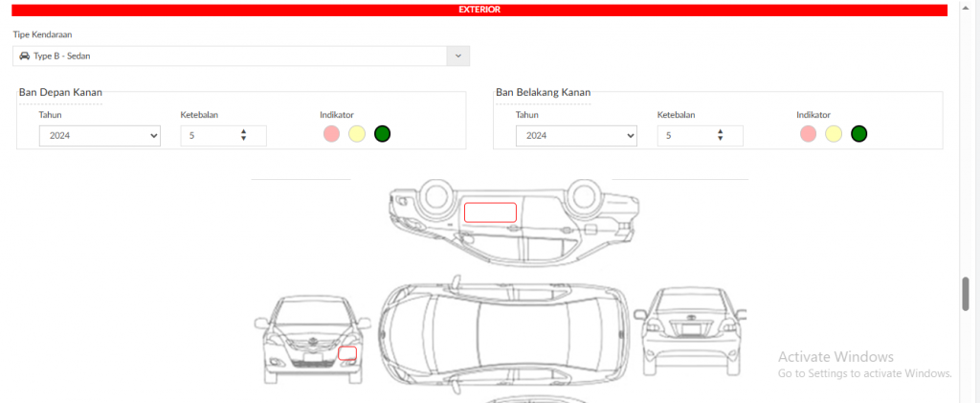The image size is (980, 403).
Task: Select green indicator for Ban Depan Kanan
Action: pyautogui.click(x=382, y=134)
